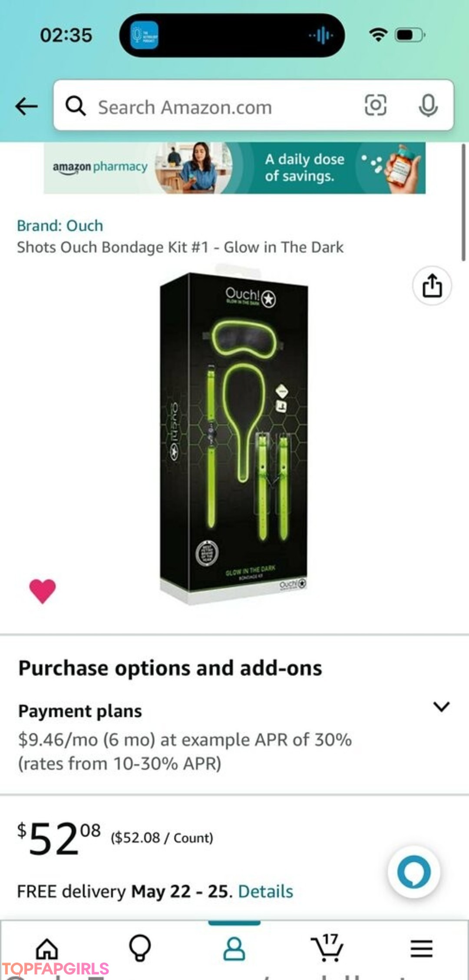Screen dimensions: 469x980
Task: Tap the share icon beside product image
Action: 432,286
